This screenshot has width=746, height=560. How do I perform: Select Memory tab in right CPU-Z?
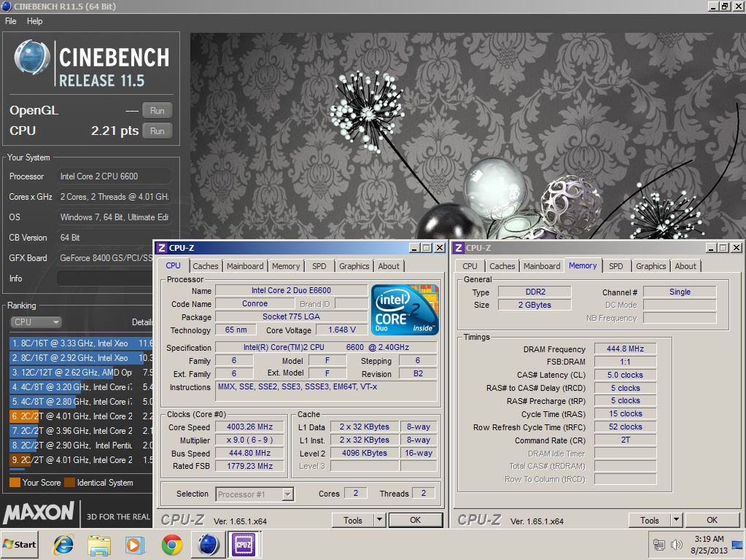click(583, 265)
